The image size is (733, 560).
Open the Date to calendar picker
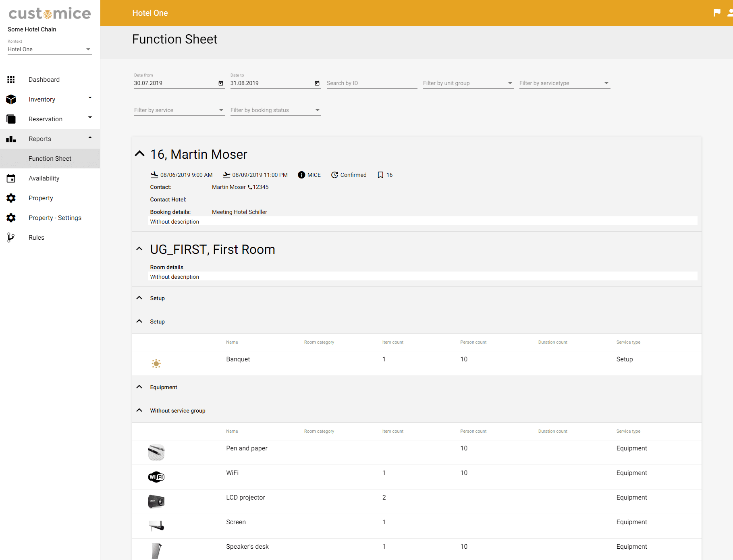click(317, 83)
